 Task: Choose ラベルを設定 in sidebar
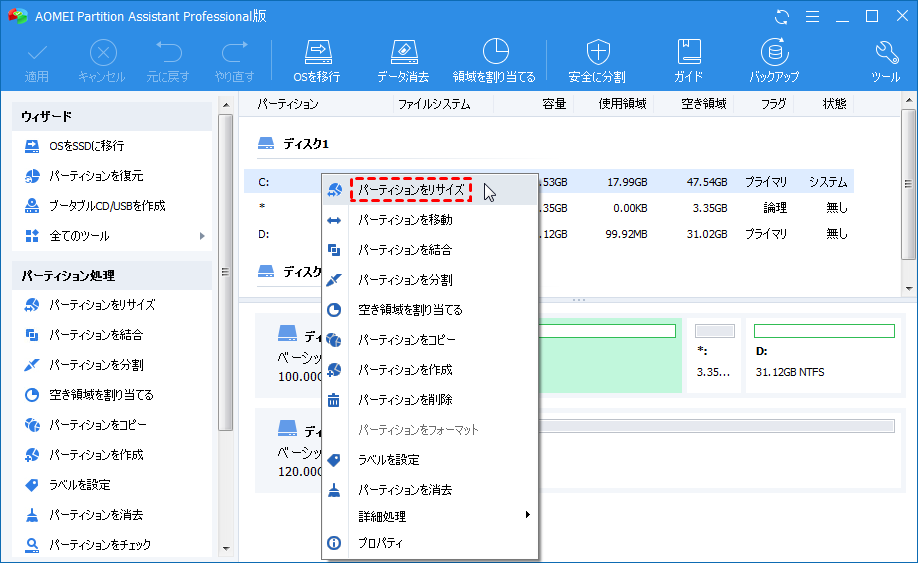tap(67, 485)
